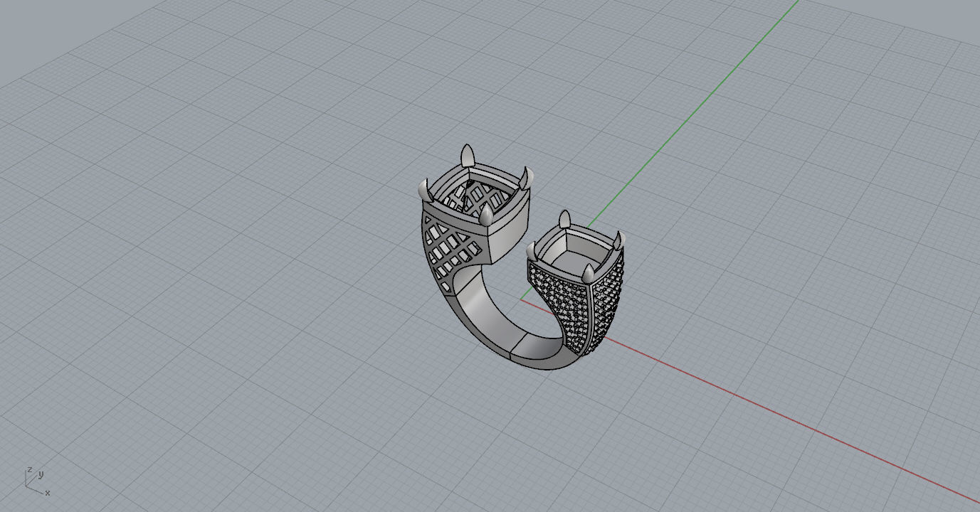980x512 pixels.
Task: Pick the larger bezel's right prong
Action: 527,178
